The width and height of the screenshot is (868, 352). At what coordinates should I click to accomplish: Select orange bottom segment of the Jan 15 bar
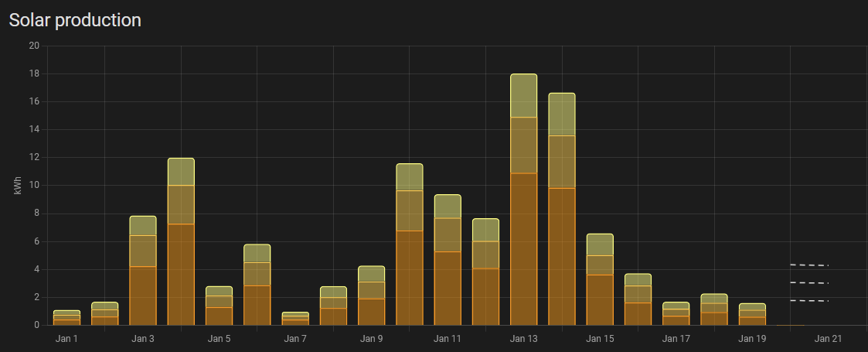[600, 300]
